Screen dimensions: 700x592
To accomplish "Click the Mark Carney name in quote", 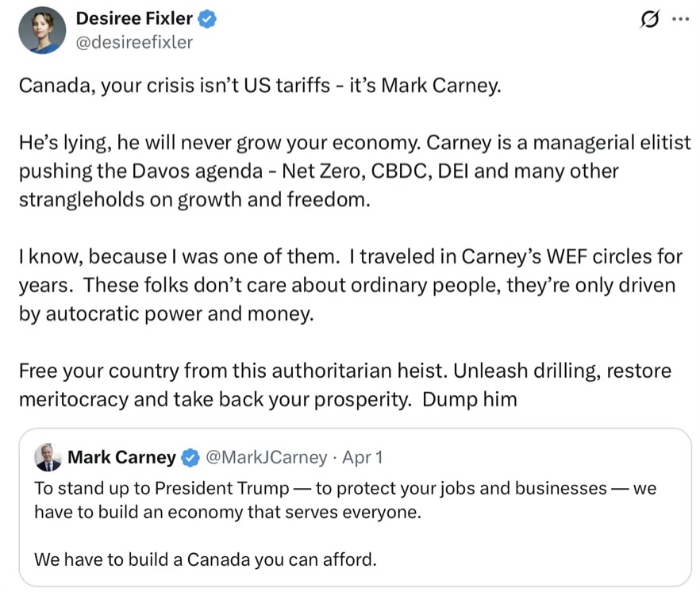I will (x=121, y=457).
